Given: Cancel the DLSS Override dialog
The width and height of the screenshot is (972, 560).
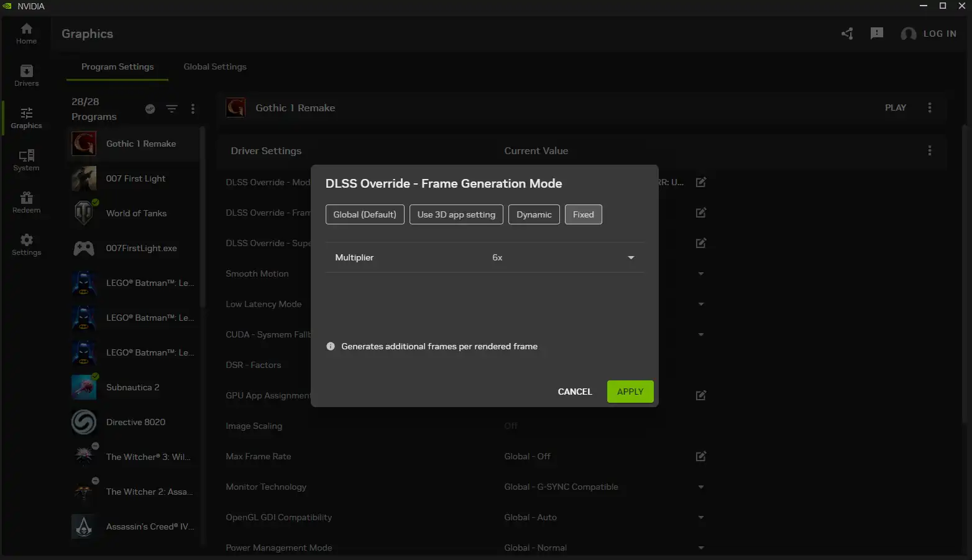Looking at the screenshot, I should click(x=575, y=392).
